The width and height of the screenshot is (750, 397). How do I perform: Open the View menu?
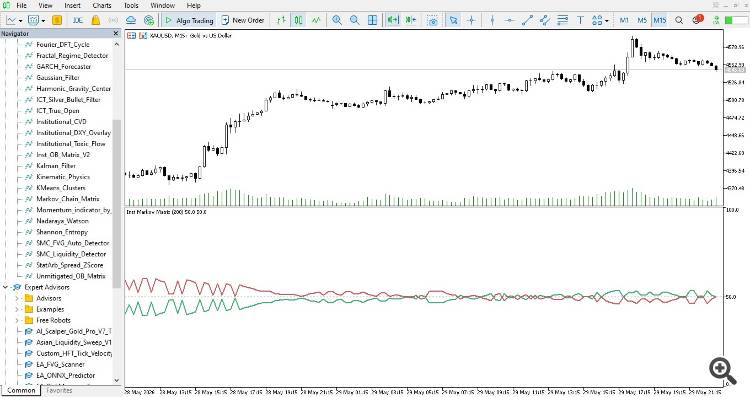pos(45,6)
